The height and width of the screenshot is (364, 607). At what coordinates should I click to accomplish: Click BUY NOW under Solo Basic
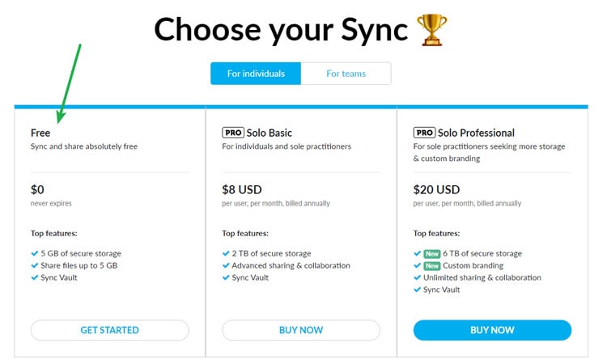(301, 330)
